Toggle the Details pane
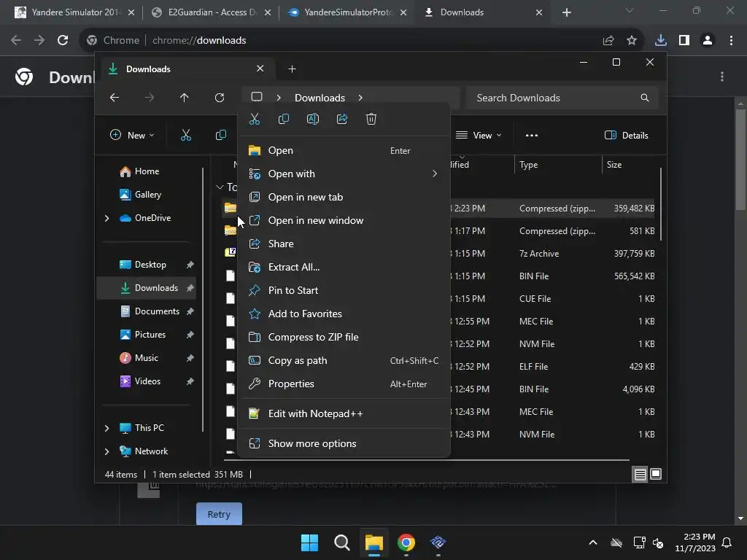Image resolution: width=747 pixels, height=560 pixels. [x=627, y=135]
